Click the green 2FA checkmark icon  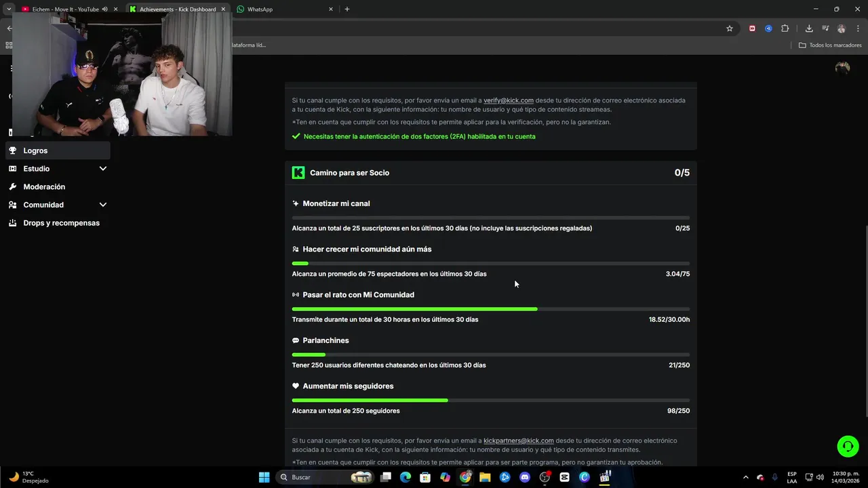296,136
